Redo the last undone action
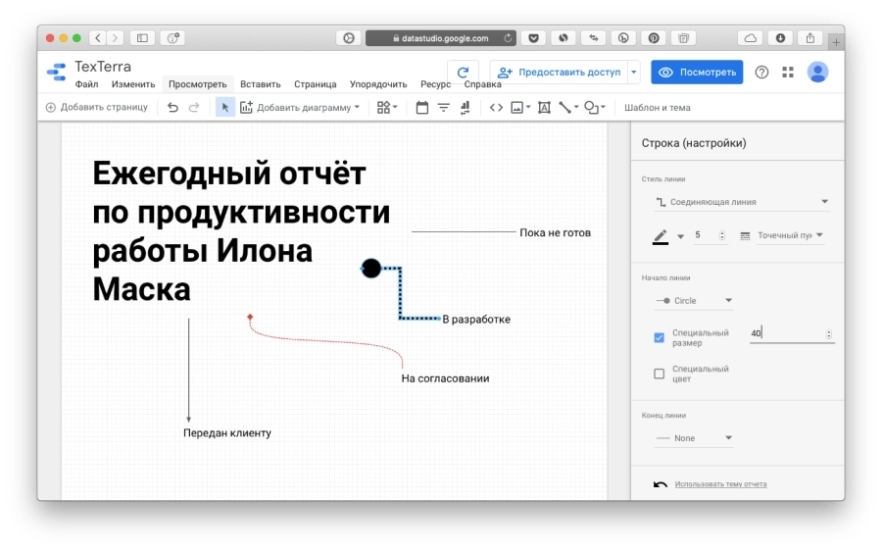Screen dimensions: 882x550 click(194, 107)
